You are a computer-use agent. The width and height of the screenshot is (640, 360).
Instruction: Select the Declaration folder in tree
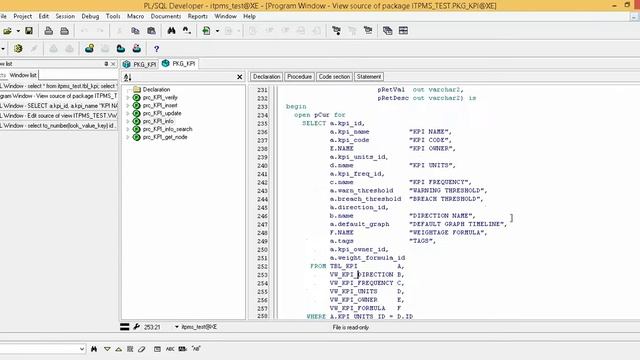coord(152,89)
